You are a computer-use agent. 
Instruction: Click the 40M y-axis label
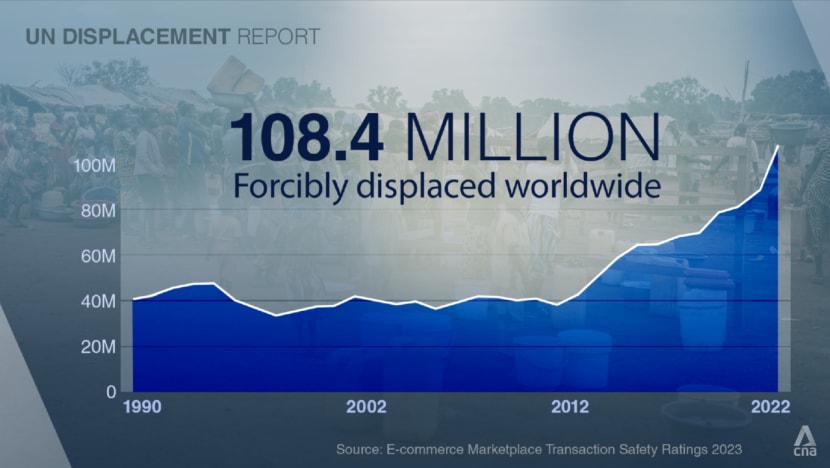coord(97,302)
